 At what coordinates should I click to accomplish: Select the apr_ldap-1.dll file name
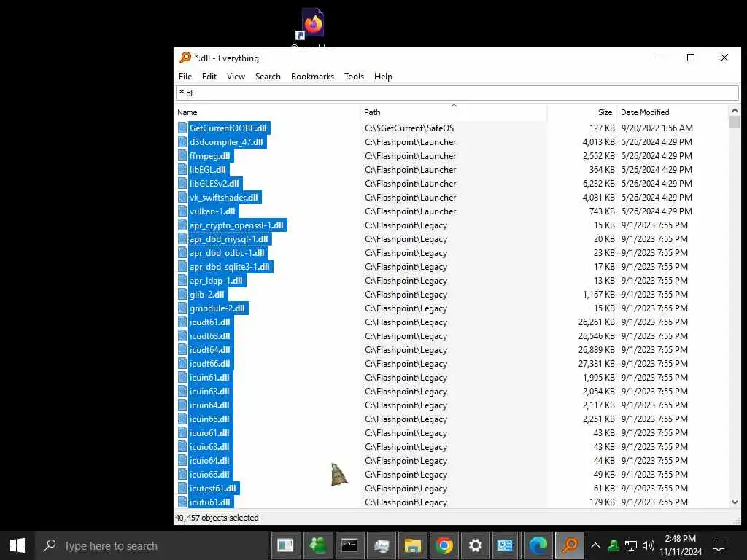coord(216,281)
